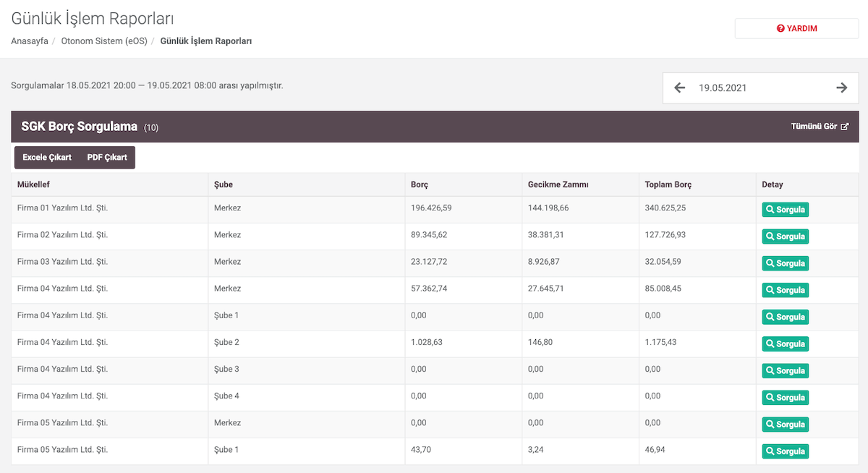Select toplam borç value 85.008,45

(x=663, y=288)
